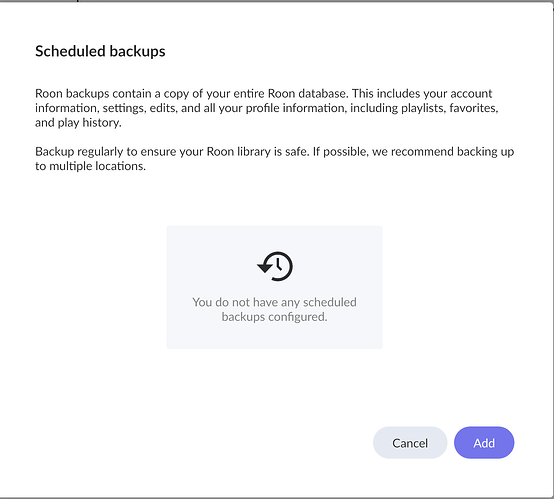Click the gray empty-state card's blank lower area
Screen dimensions: 554x499
click(x=275, y=336)
